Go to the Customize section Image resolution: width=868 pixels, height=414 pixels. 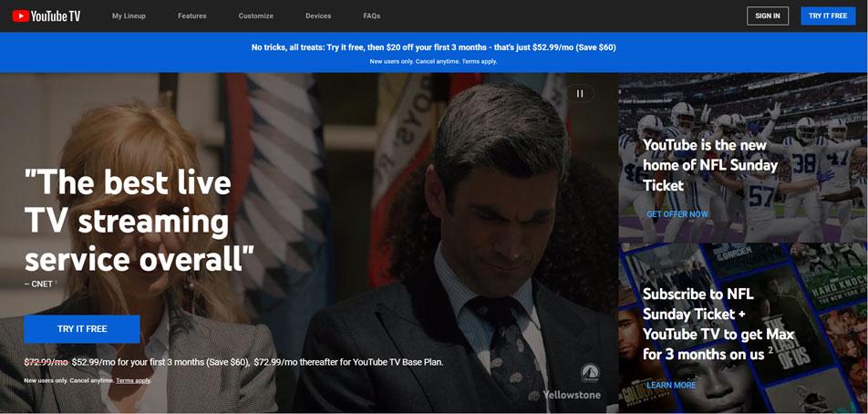click(255, 16)
